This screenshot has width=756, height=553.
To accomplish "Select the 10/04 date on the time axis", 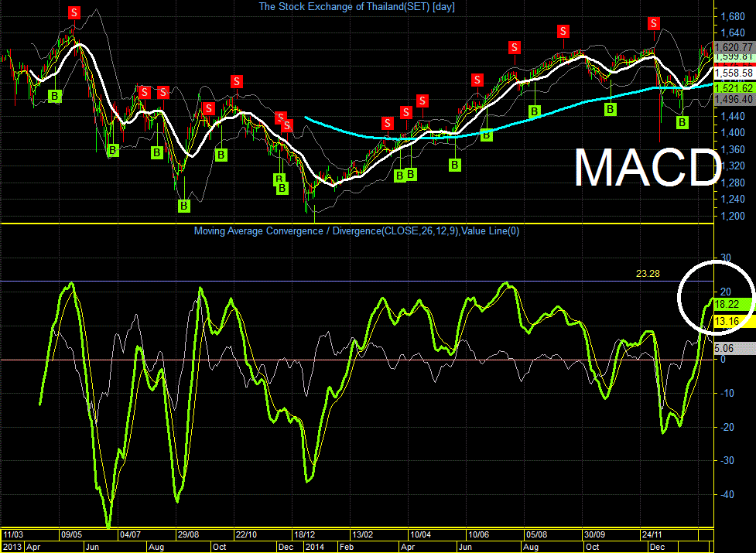I will (x=420, y=534).
